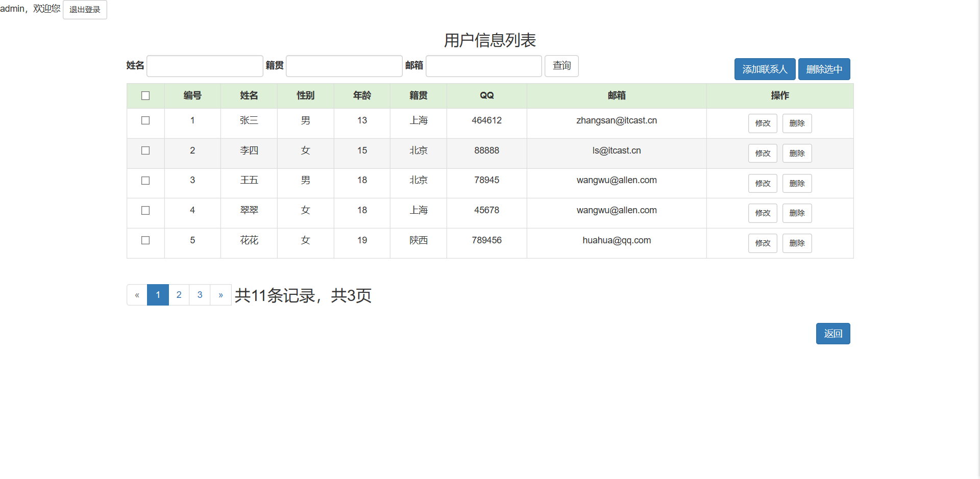Click the 退出登录 logout button

tap(85, 10)
